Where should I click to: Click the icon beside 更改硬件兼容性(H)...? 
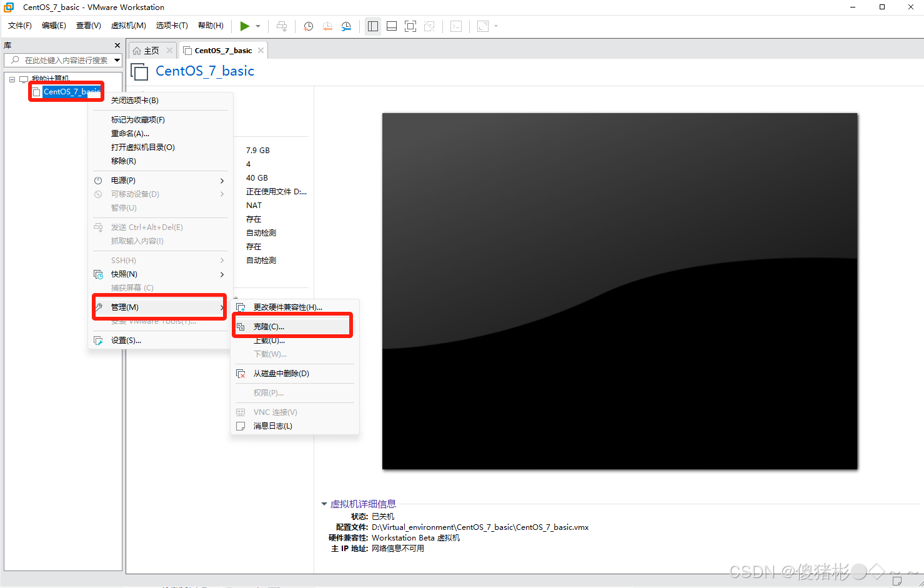[241, 307]
